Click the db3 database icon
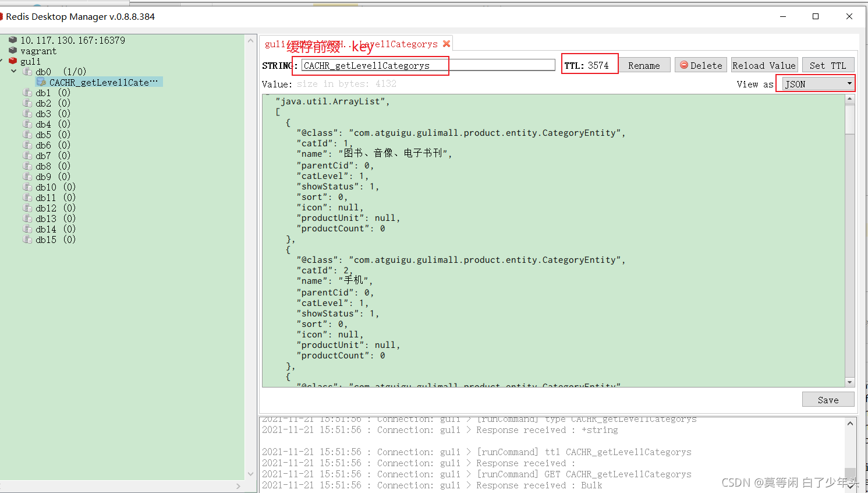The width and height of the screenshot is (868, 493). [27, 114]
